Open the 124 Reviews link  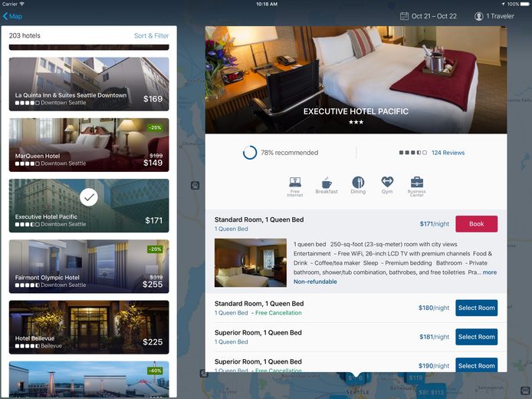coord(448,153)
